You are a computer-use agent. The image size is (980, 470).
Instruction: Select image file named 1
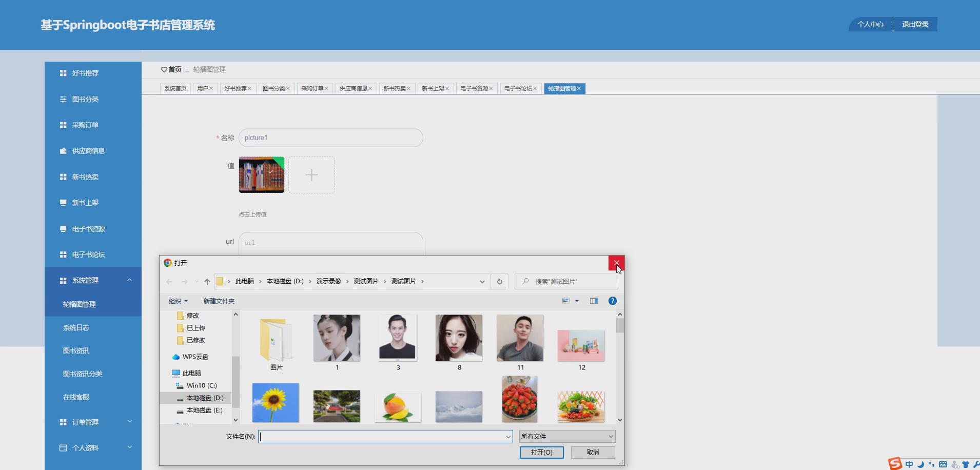click(x=337, y=343)
